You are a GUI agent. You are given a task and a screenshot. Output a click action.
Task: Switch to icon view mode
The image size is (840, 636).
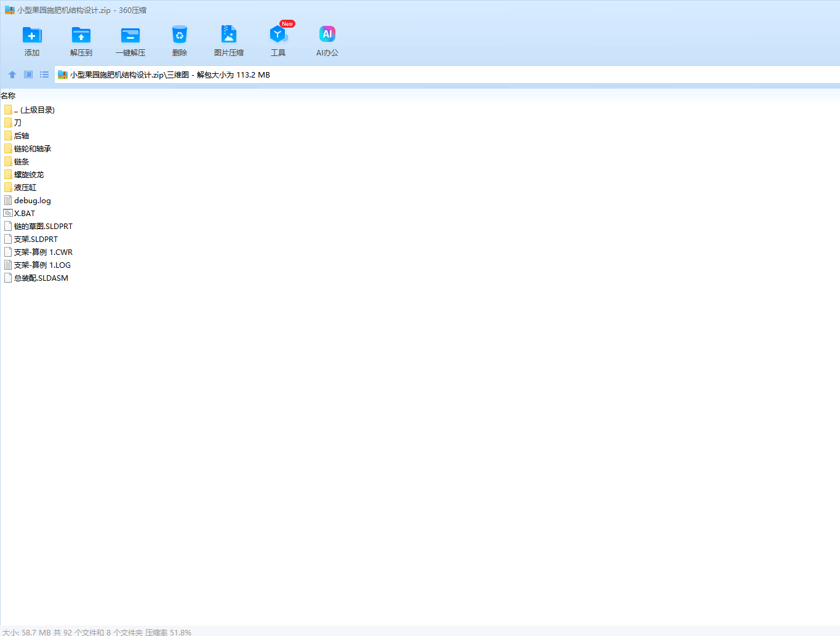click(28, 74)
